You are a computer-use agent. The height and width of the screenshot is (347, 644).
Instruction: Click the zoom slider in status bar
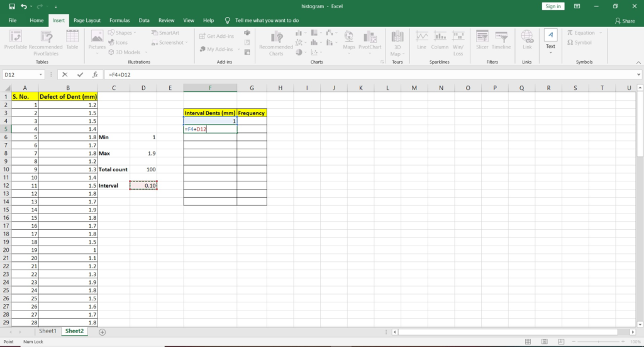(599, 342)
